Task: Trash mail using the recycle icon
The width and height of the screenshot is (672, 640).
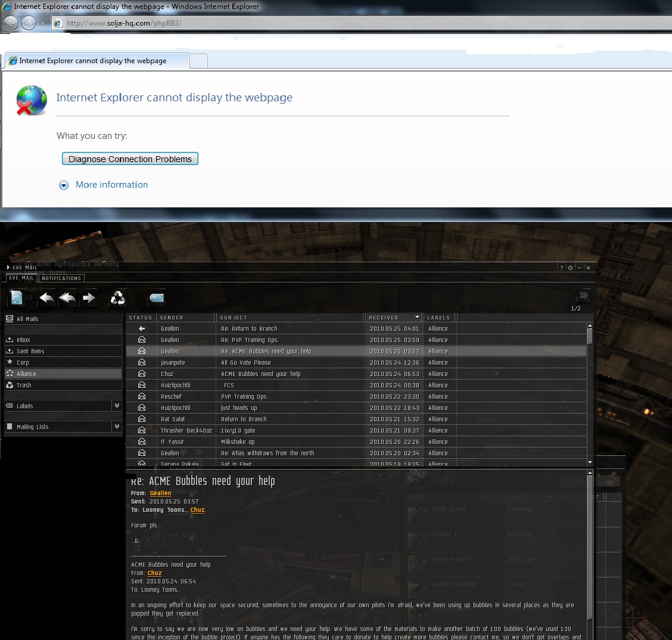Action: click(117, 297)
